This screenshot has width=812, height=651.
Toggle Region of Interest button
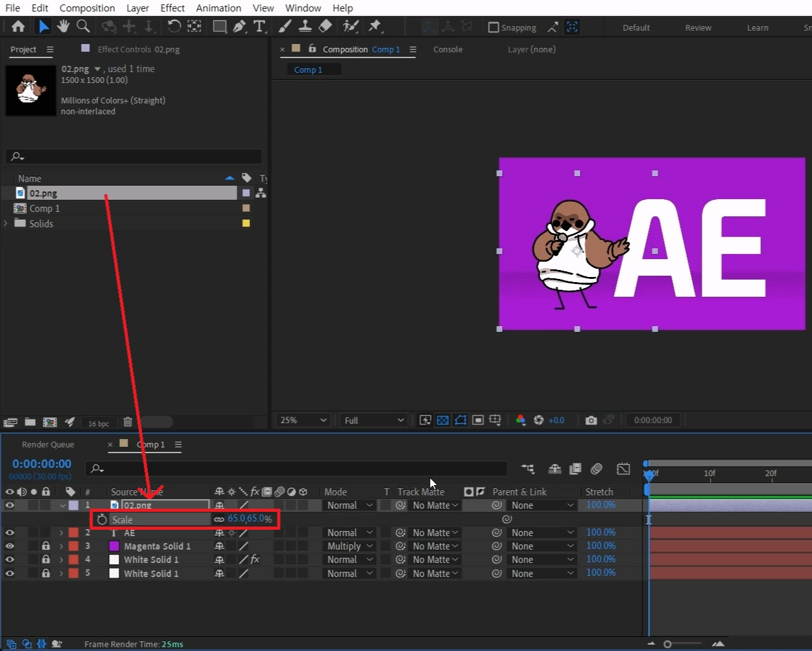(x=478, y=420)
